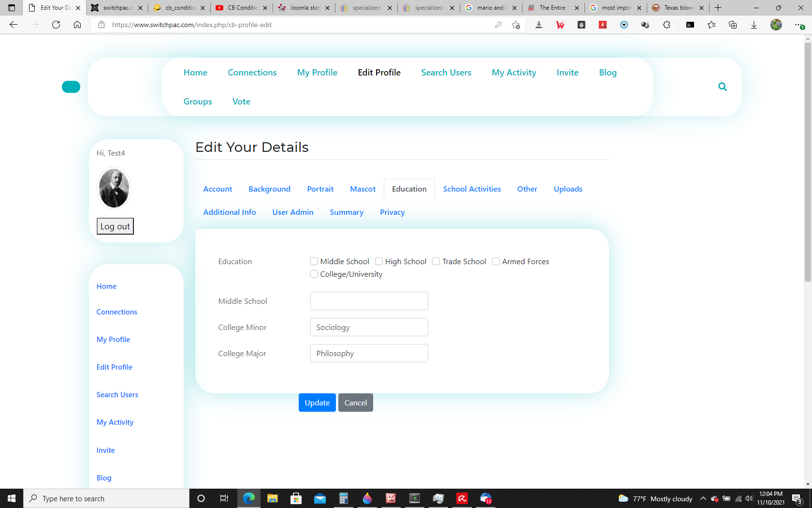Click the Log out button

(115, 226)
